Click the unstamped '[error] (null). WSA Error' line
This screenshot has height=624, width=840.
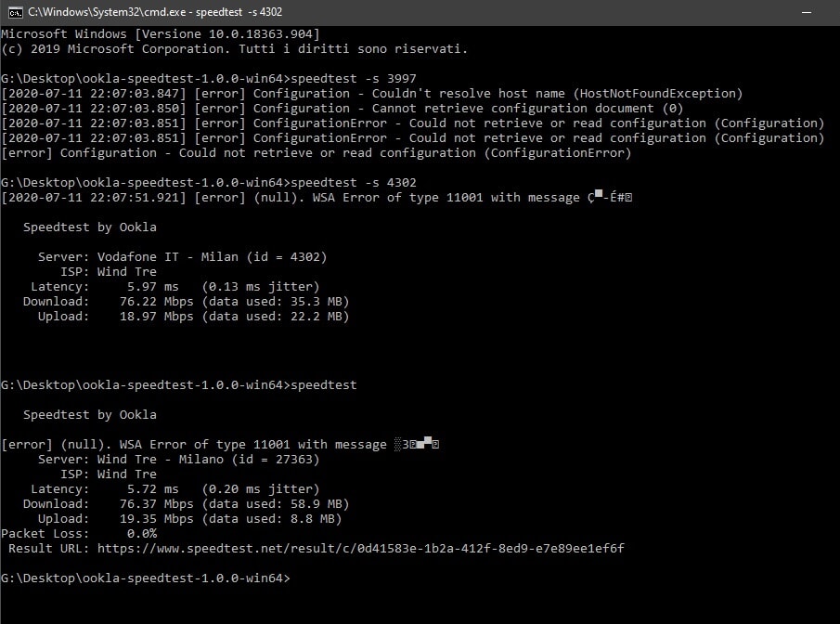click(220, 445)
